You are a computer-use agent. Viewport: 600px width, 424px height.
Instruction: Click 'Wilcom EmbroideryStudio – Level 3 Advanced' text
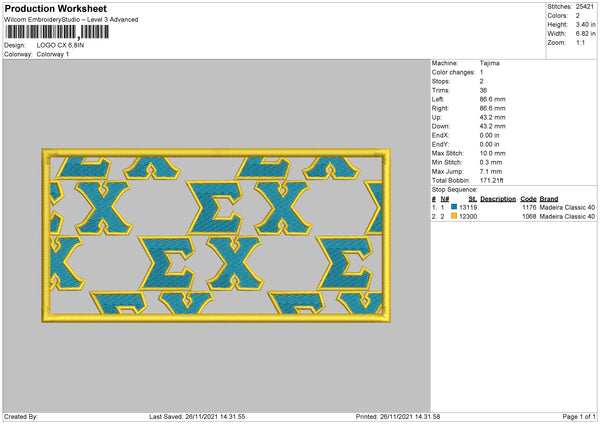click(x=71, y=20)
